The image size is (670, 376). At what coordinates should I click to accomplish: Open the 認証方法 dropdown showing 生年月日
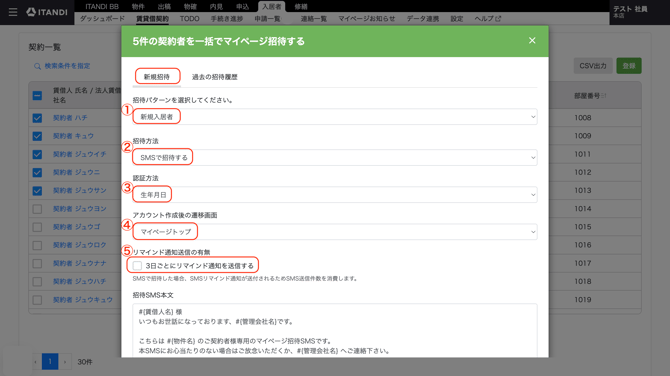[x=335, y=195]
